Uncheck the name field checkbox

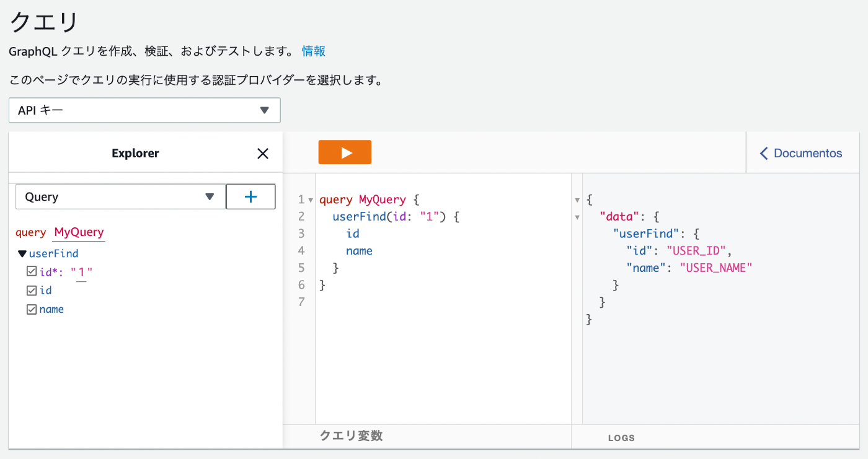pos(32,308)
